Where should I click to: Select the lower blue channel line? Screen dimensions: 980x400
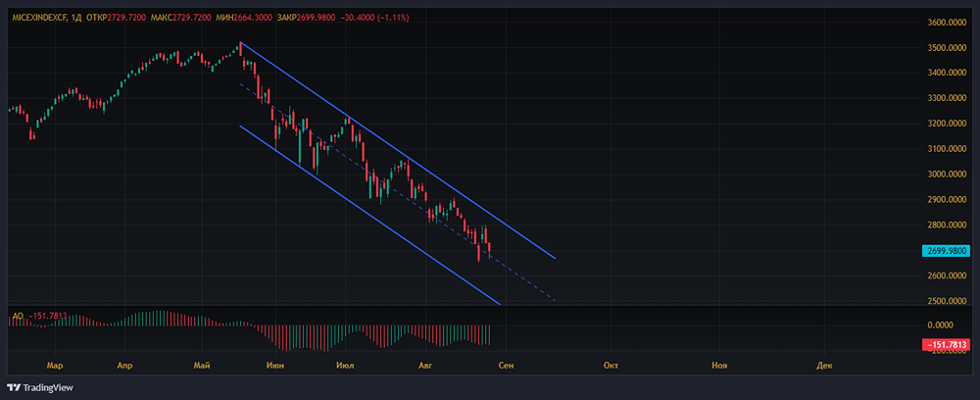(x=372, y=216)
